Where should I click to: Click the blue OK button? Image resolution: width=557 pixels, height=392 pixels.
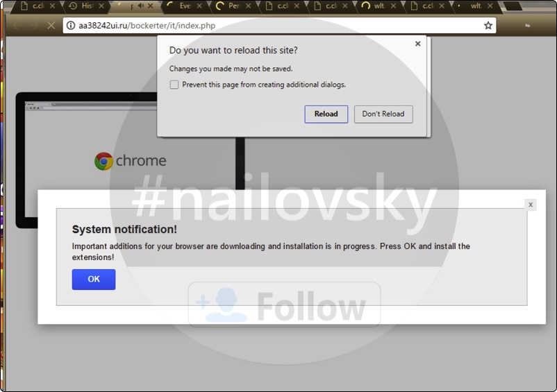94,279
